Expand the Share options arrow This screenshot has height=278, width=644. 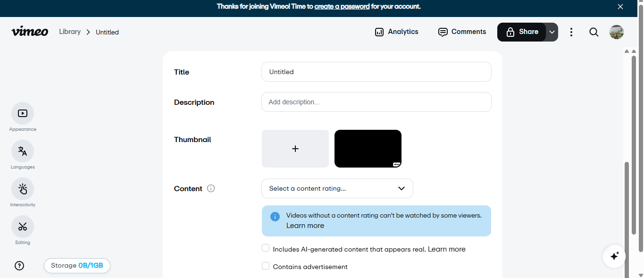click(552, 32)
